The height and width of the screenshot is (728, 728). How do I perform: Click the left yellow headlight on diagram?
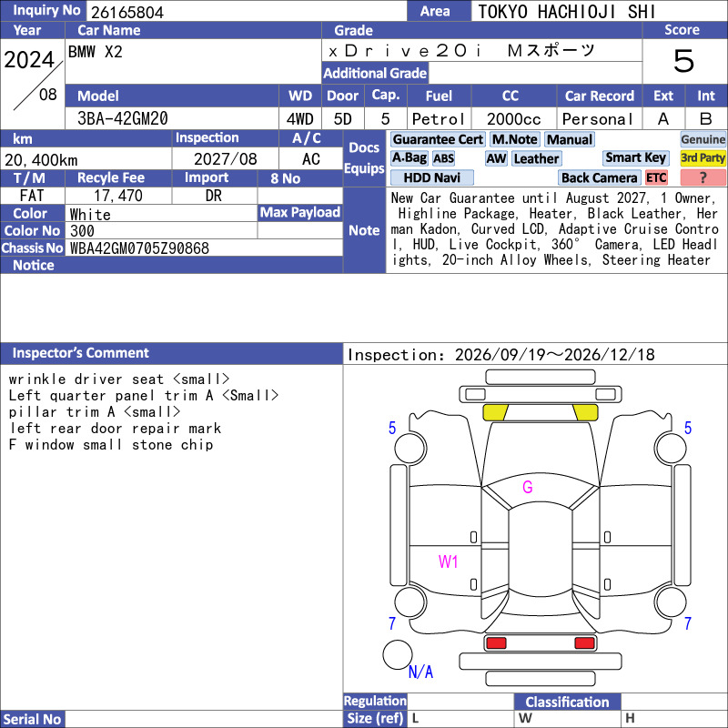(495, 412)
